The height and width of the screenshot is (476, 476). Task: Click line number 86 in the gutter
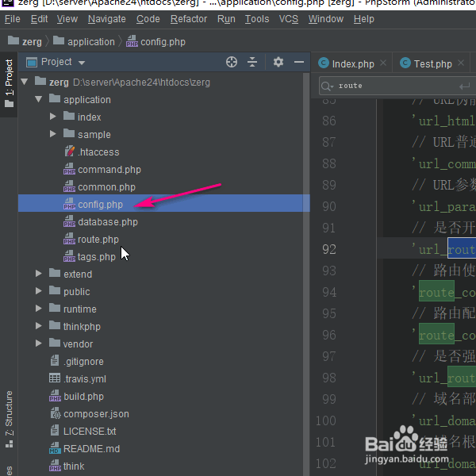329,121
